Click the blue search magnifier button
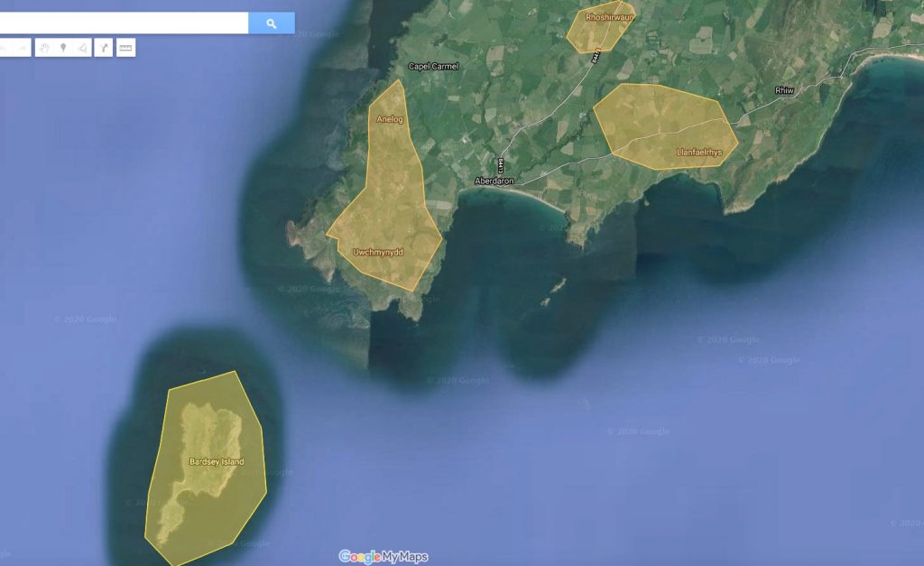 [272, 23]
